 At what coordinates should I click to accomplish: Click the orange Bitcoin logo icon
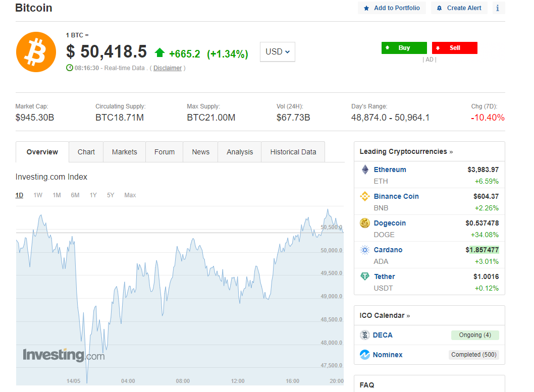36,52
